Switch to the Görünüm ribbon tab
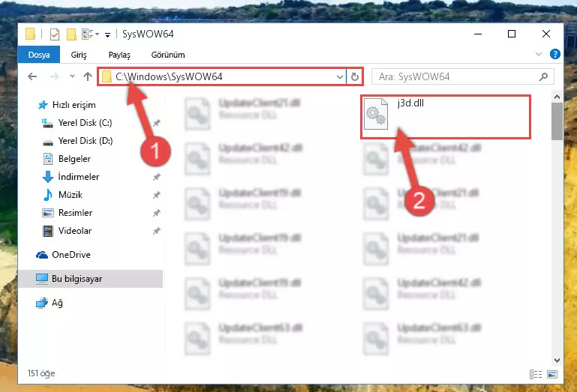 pos(168,55)
